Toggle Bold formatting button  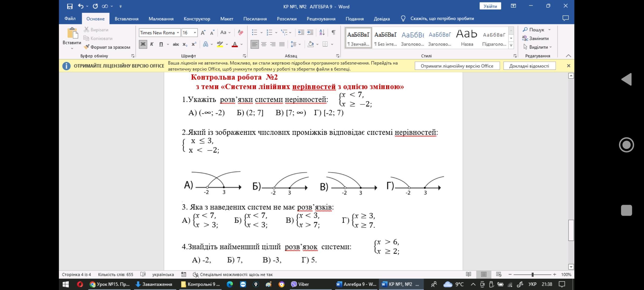[143, 44]
